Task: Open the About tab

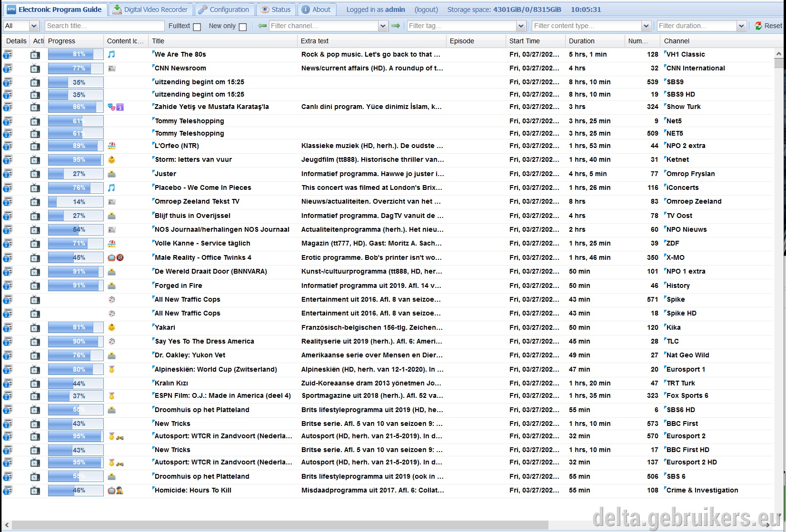Action: coord(317,10)
